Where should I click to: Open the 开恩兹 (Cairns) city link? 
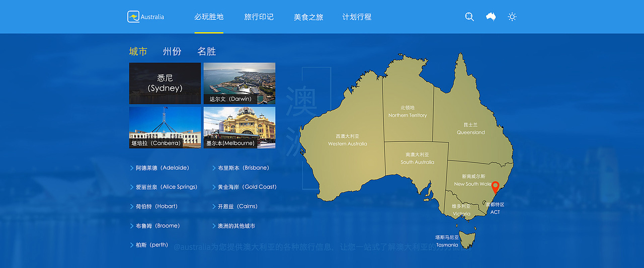237,207
